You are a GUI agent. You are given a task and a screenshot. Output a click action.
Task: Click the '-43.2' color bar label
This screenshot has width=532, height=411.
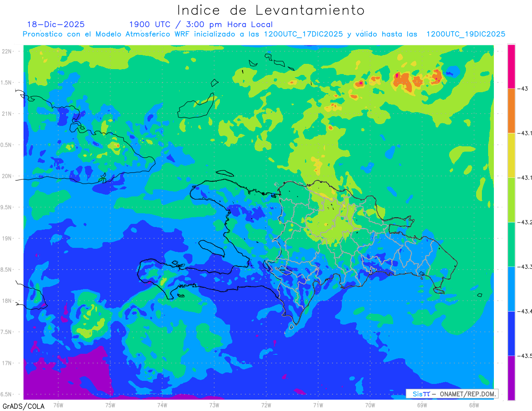tap(525, 222)
